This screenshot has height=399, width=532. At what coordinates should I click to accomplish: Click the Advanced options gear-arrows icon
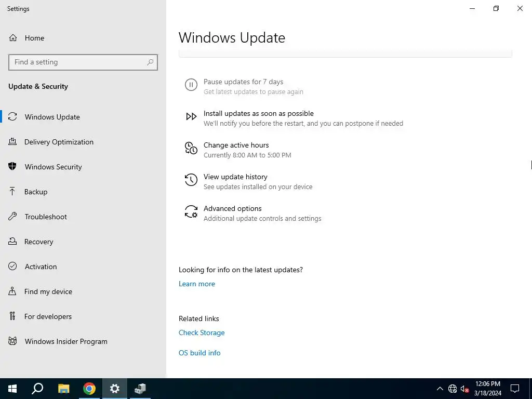pos(191,211)
